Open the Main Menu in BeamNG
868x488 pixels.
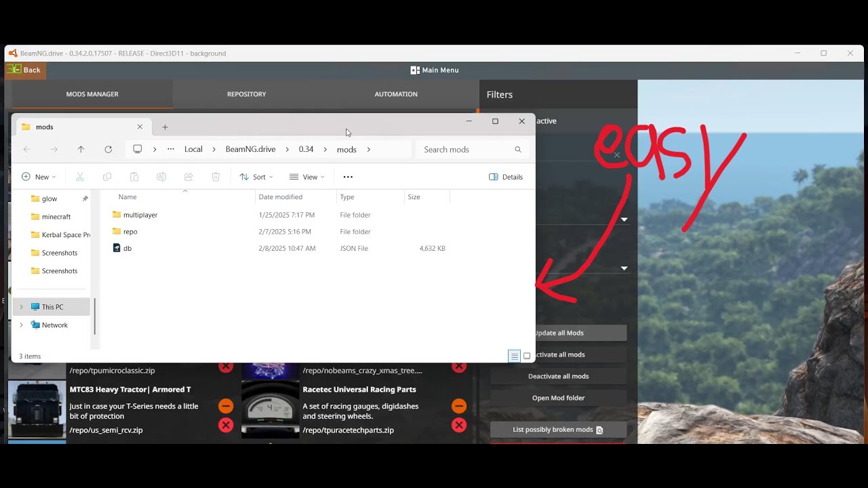[x=435, y=70]
